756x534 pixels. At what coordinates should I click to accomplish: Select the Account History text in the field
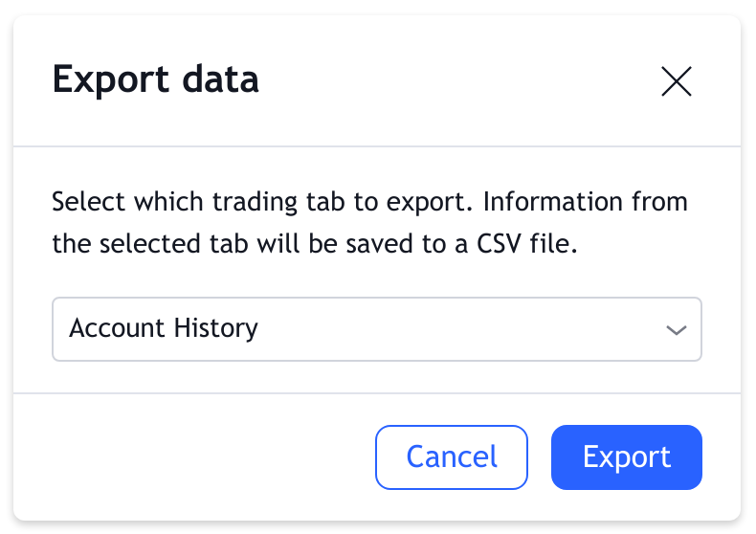164,329
